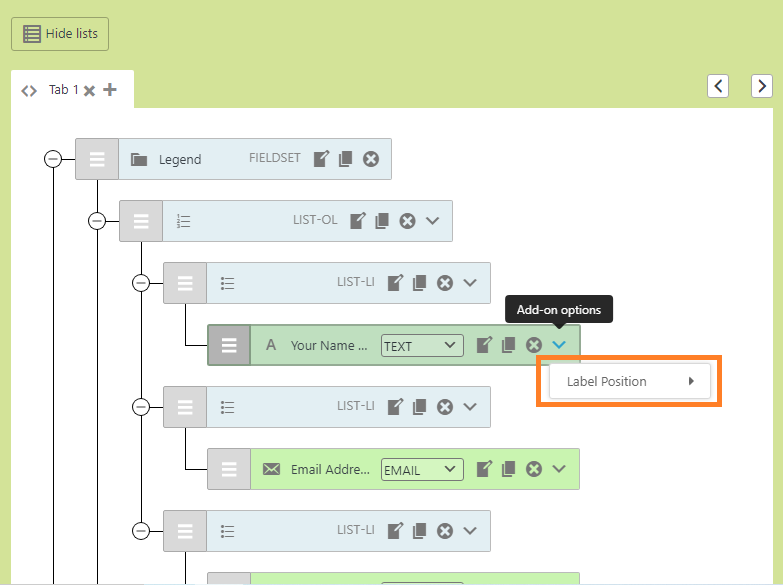Open the TEXT field type dropdown
Viewport: 783px width, 585px height.
click(x=422, y=346)
